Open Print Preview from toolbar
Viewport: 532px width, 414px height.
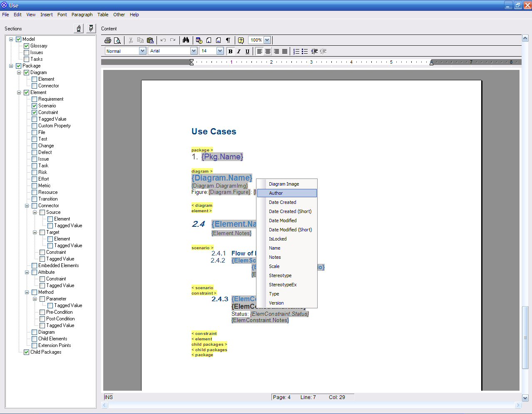117,40
